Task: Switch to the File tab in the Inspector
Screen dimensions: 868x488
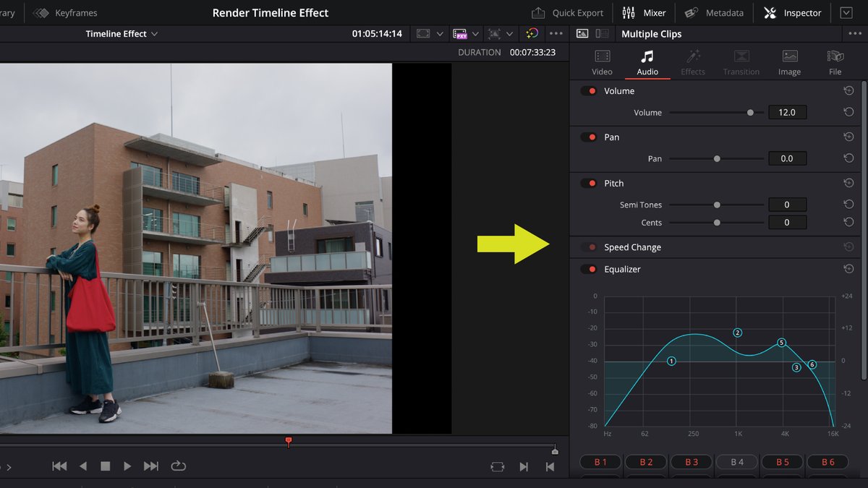Action: point(835,61)
